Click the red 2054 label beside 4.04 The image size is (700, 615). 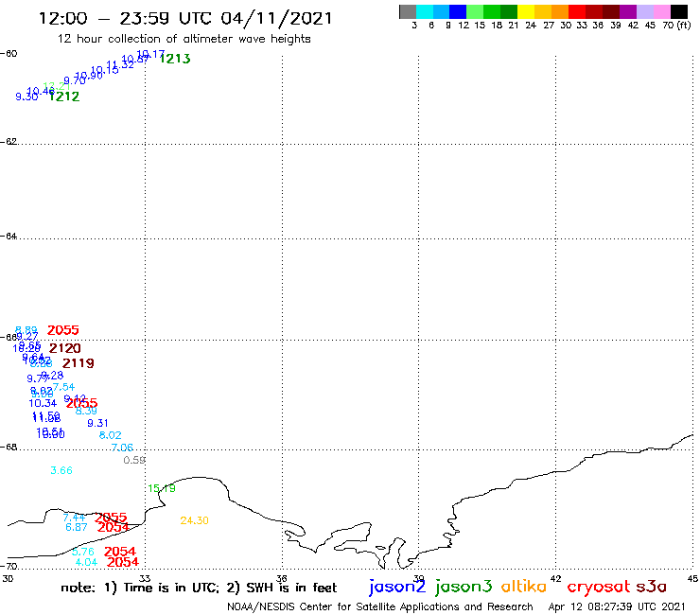click(x=123, y=562)
